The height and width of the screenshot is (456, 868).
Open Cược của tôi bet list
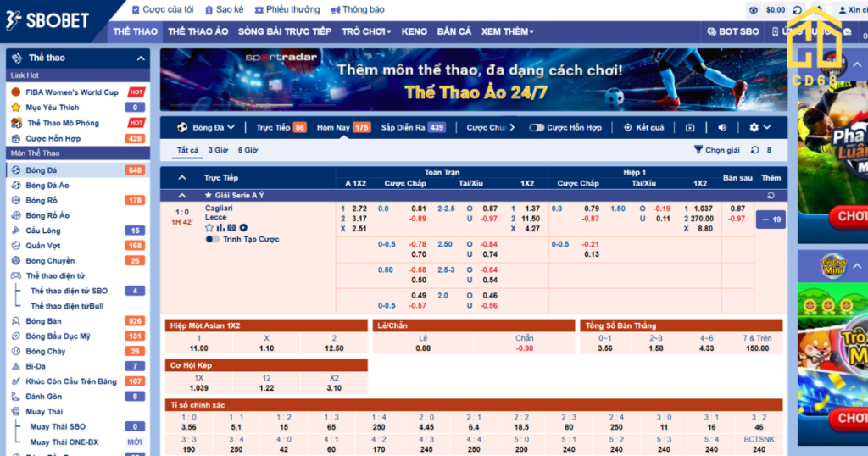(163, 9)
